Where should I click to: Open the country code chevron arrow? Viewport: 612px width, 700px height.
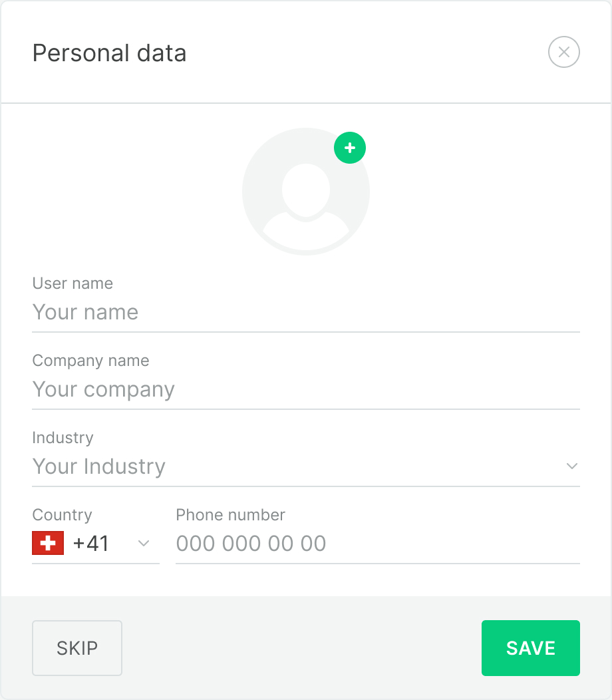click(143, 544)
